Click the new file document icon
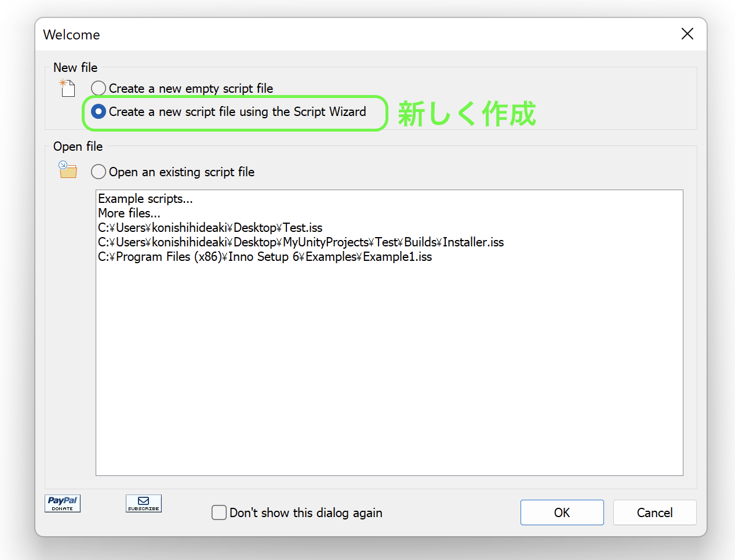The image size is (735, 560). [x=67, y=88]
